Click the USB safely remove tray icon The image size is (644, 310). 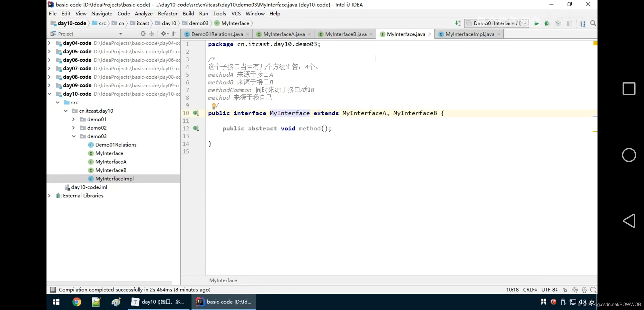point(563,302)
